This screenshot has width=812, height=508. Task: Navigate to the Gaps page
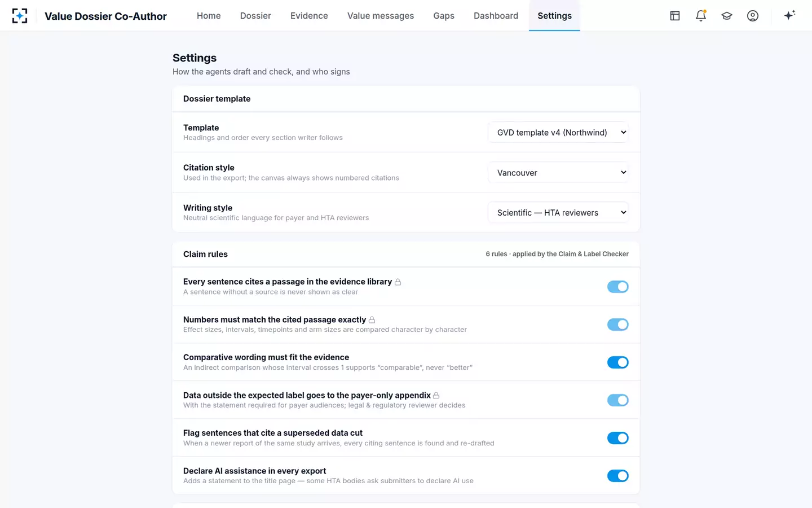(x=444, y=16)
